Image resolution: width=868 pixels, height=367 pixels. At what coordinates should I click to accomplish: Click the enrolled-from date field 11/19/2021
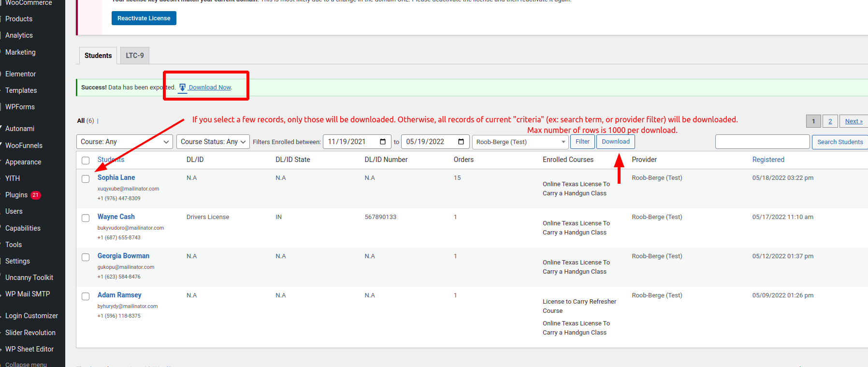pyautogui.click(x=357, y=142)
